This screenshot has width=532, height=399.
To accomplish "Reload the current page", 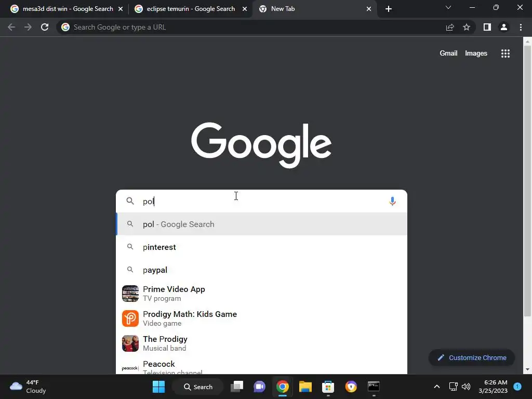I will [45, 27].
